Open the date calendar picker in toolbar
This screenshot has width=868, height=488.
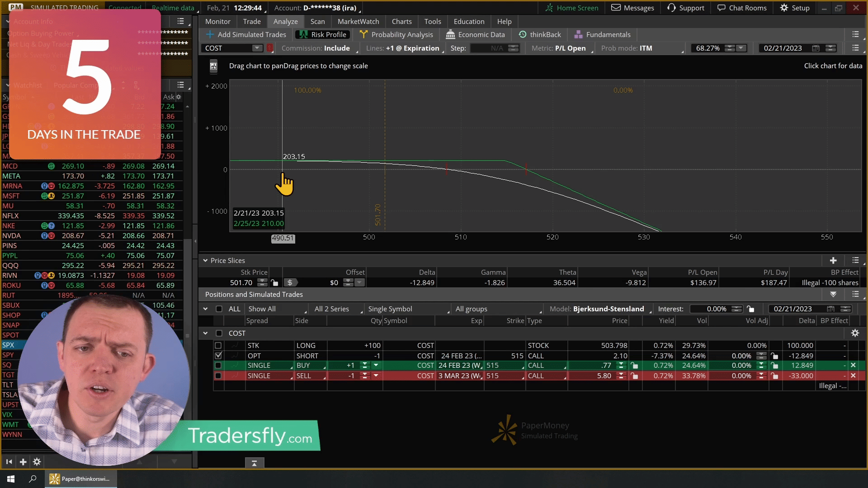click(x=816, y=48)
